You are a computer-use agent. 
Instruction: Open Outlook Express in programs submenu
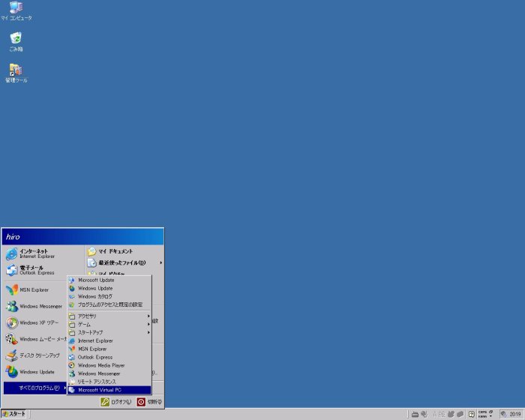tap(109, 357)
